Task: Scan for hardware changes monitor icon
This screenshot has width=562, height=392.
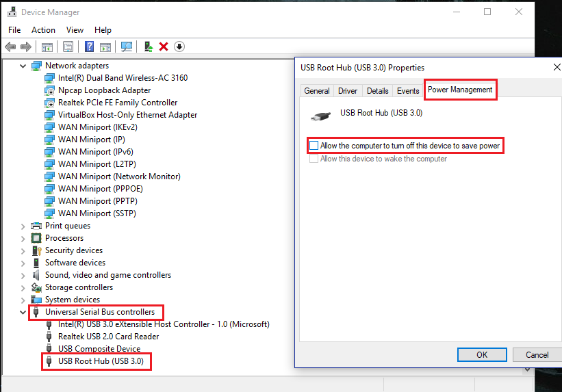Action: coord(127,47)
